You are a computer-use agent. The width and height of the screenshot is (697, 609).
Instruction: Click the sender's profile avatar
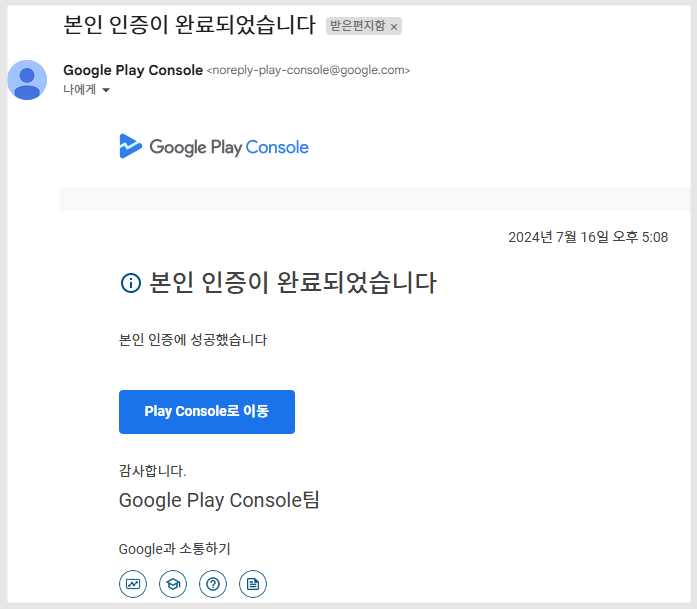(x=27, y=80)
